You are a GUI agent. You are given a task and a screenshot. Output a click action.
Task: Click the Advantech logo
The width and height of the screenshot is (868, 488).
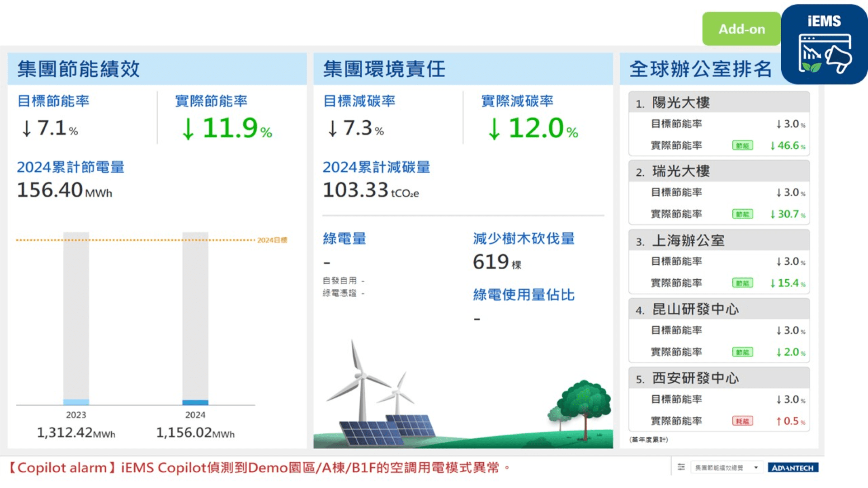coord(793,468)
